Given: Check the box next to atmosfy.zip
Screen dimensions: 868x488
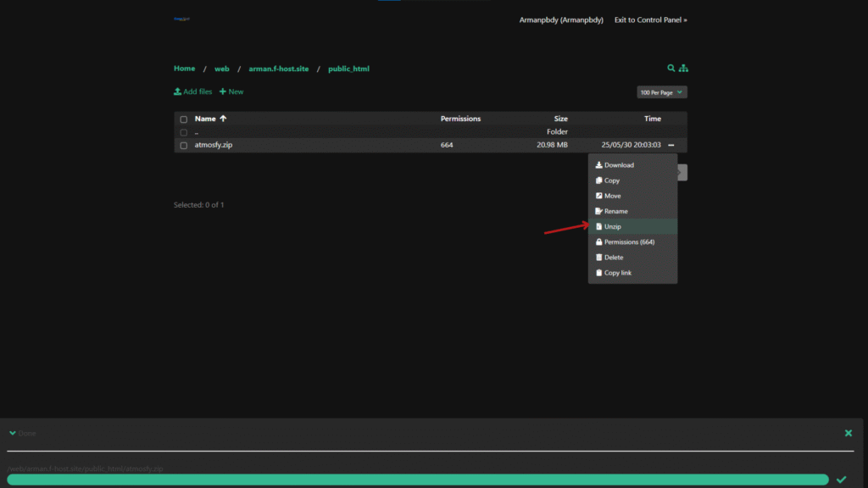Looking at the screenshot, I should click(183, 146).
